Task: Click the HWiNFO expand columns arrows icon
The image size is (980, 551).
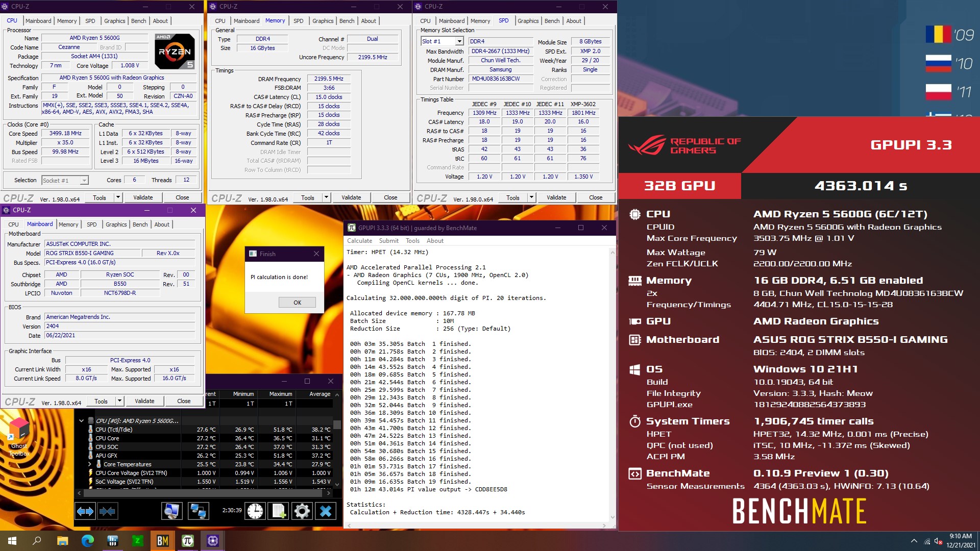Action: (85, 511)
